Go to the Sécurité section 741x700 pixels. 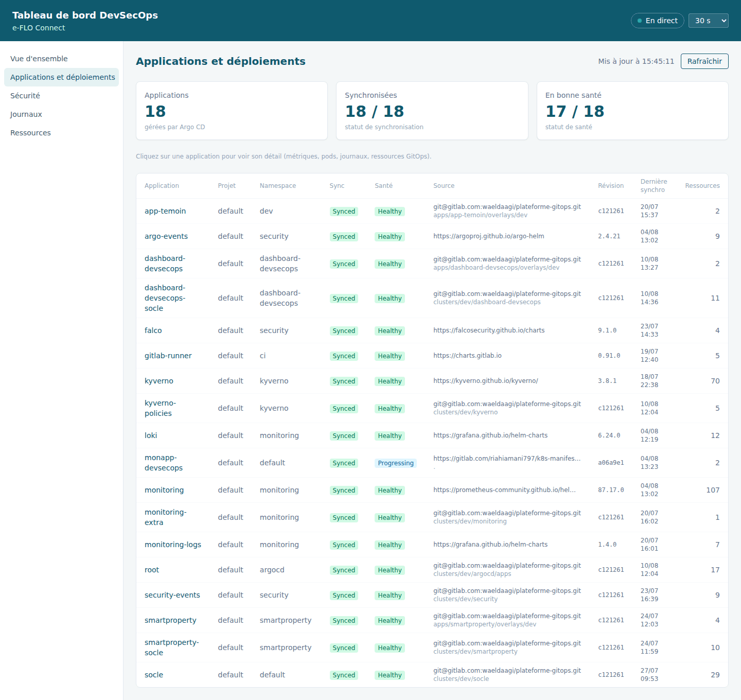61,96
